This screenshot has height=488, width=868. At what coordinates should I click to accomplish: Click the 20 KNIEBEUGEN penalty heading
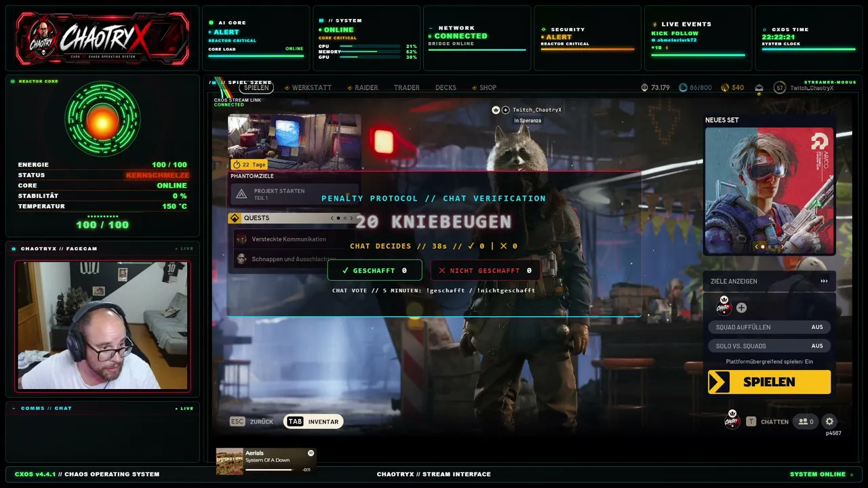click(x=433, y=222)
